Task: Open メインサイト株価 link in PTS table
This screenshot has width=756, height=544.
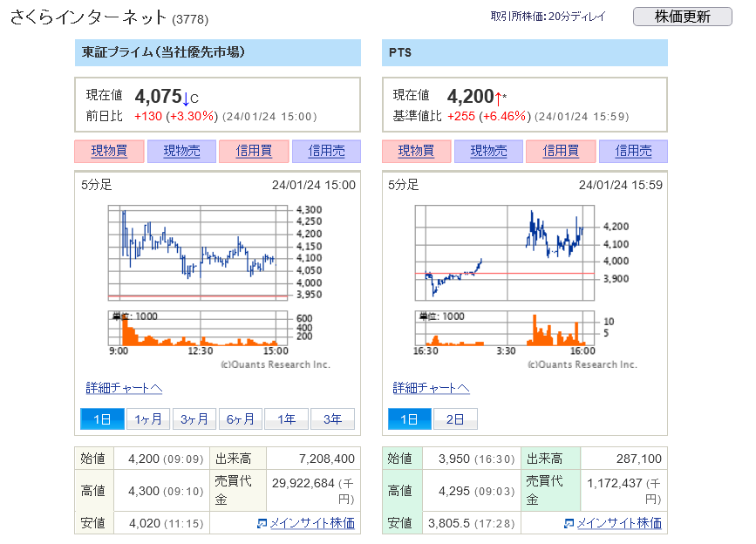Action: pos(618,524)
